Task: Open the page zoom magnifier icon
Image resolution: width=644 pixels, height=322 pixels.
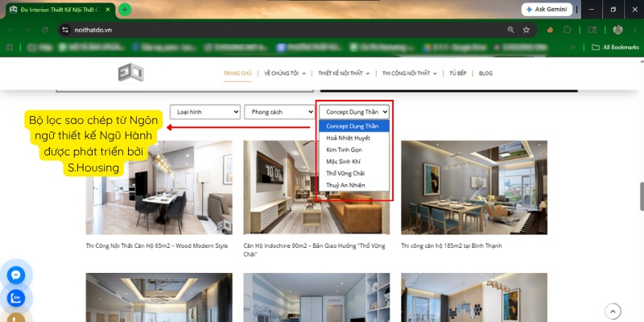Action: (x=510, y=30)
